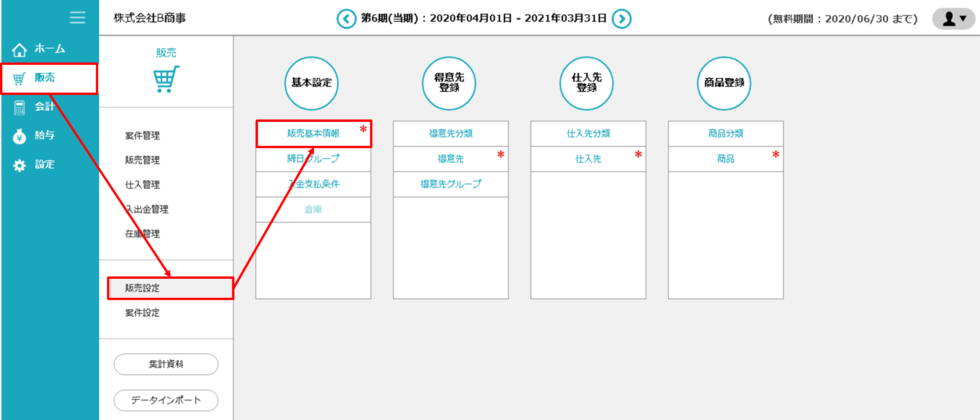Go to next fiscal period arrow
Screen dimensions: 980x420
622,19
